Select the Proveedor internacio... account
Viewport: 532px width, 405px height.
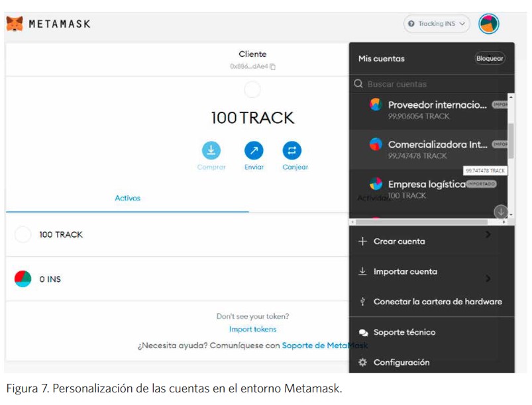(x=428, y=110)
